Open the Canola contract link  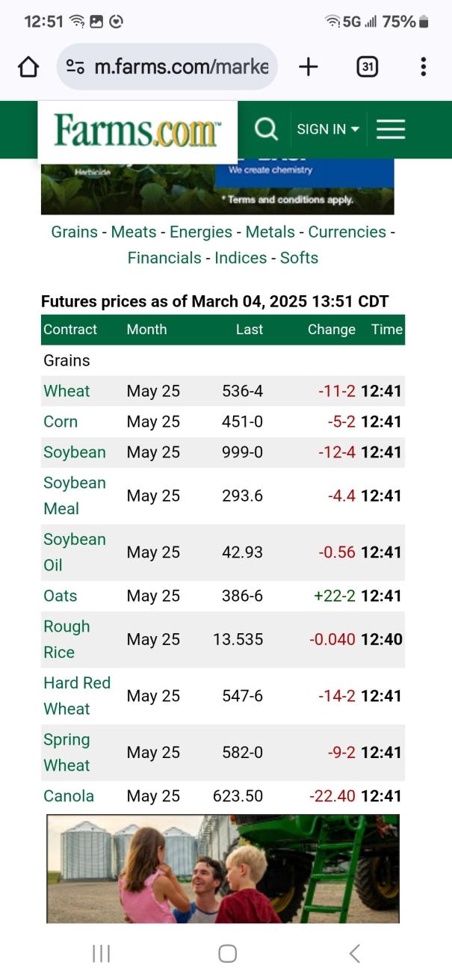coord(69,796)
